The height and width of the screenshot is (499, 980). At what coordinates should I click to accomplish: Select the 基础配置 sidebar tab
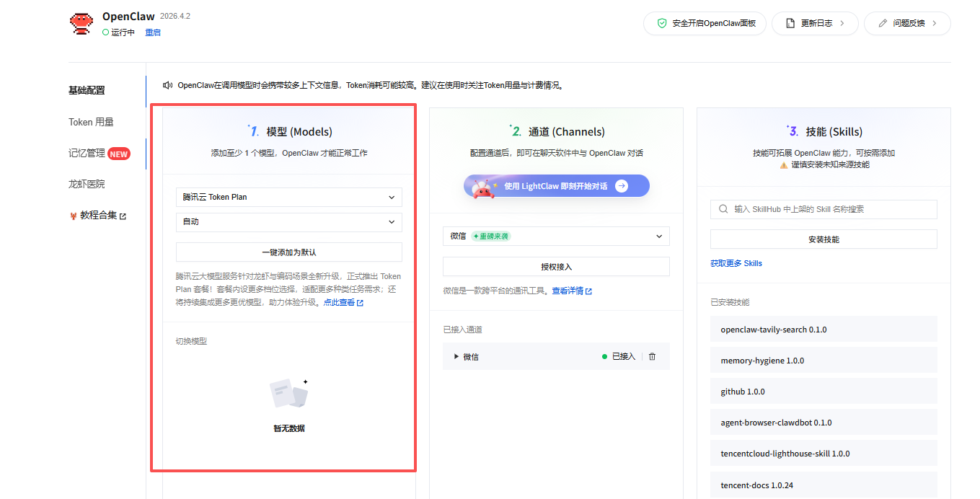click(x=87, y=90)
